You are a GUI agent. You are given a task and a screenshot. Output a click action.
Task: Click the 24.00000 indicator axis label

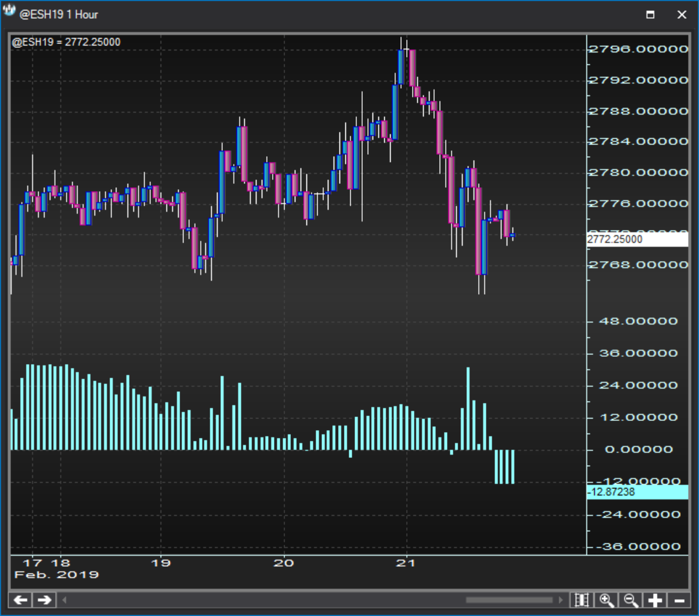click(x=638, y=385)
